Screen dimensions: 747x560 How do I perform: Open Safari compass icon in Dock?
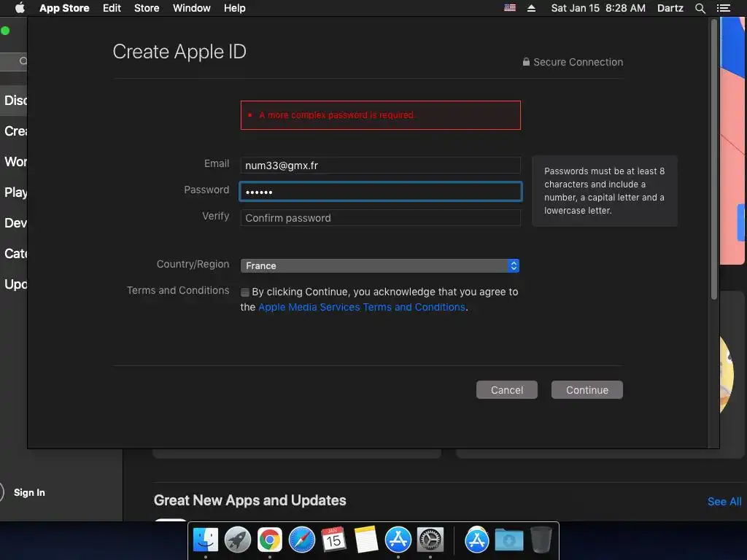[301, 540]
